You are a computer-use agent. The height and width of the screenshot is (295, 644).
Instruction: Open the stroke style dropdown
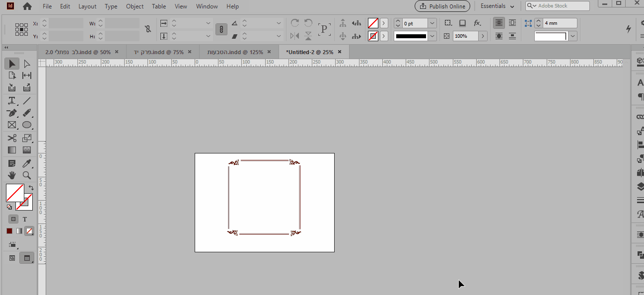click(432, 36)
